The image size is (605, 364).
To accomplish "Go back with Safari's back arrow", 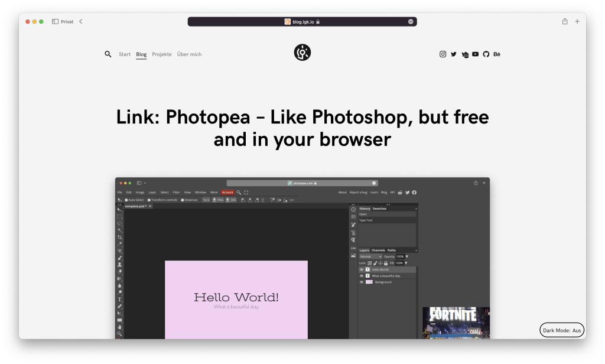I will pyautogui.click(x=80, y=22).
